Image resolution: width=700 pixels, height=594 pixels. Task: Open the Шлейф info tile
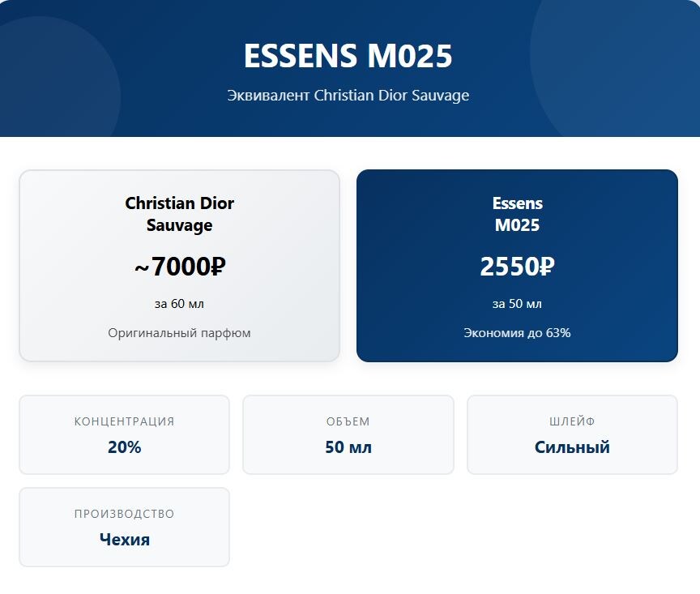(572, 434)
